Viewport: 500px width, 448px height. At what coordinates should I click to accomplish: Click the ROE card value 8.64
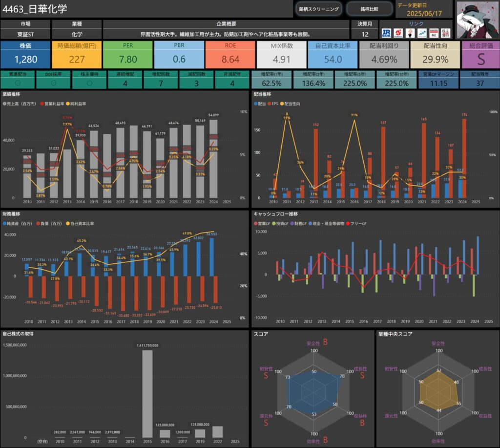(x=230, y=59)
